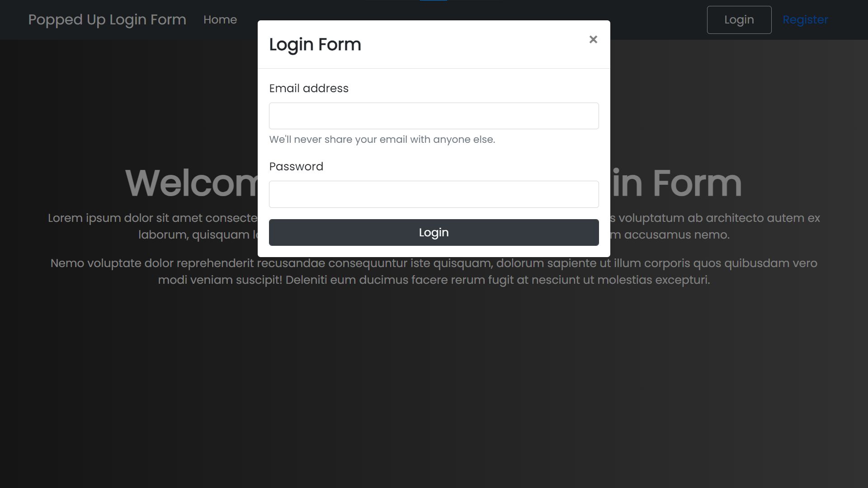The image size is (868, 488).
Task: Focus the Email address input field
Action: (x=434, y=116)
